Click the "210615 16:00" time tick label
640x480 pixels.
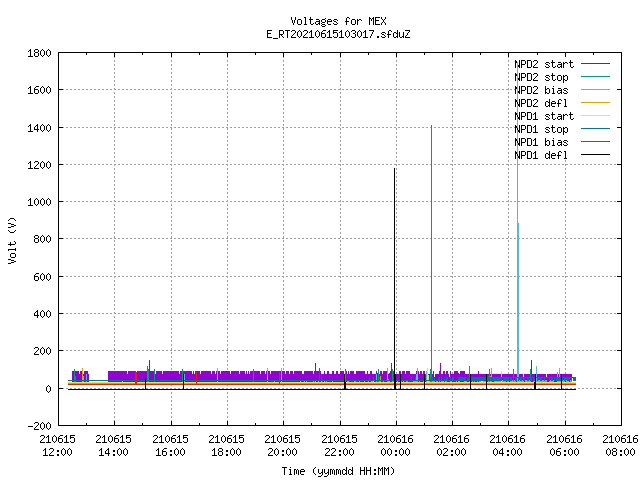tap(170, 446)
